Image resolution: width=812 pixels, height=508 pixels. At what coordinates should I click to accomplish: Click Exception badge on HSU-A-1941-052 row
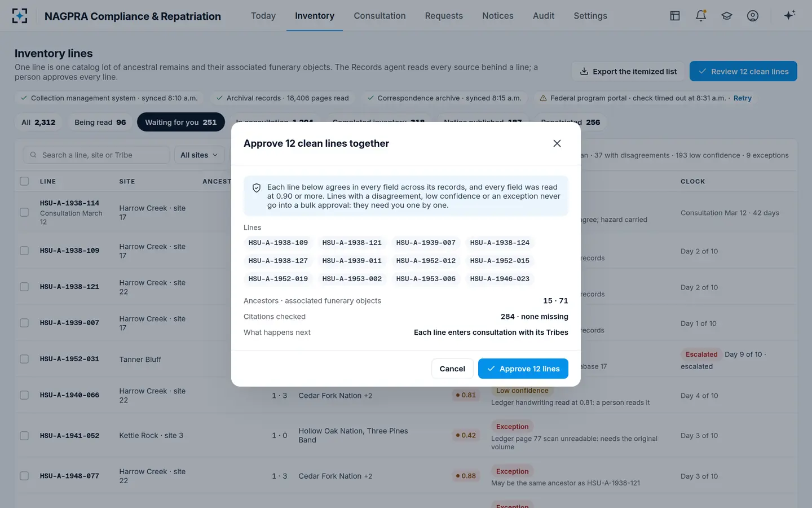[x=512, y=427]
